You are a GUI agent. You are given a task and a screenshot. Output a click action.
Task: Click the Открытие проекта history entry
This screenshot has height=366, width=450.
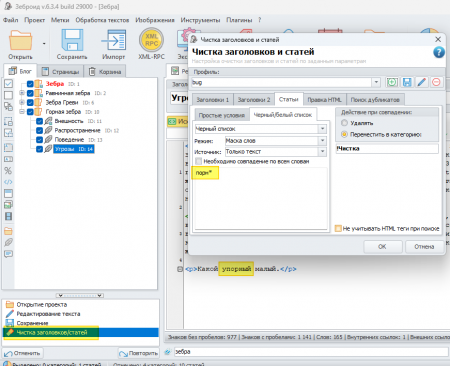coord(42,304)
